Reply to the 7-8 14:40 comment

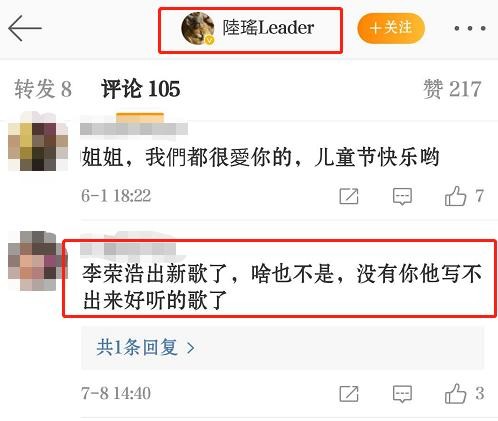click(402, 394)
